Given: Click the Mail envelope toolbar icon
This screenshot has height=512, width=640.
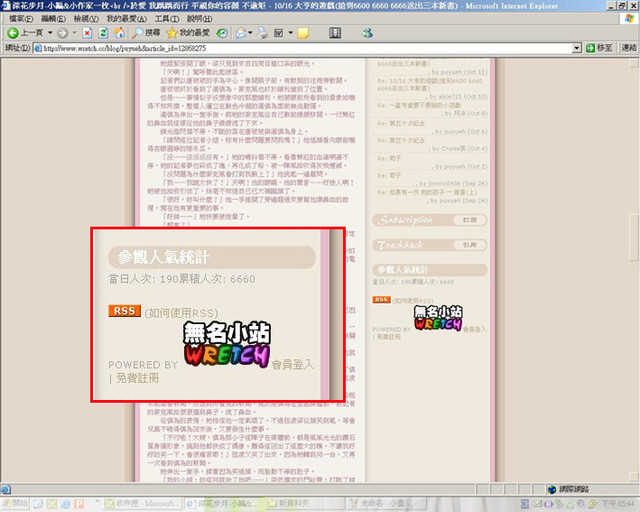Looking at the screenshot, I should point(241,33).
